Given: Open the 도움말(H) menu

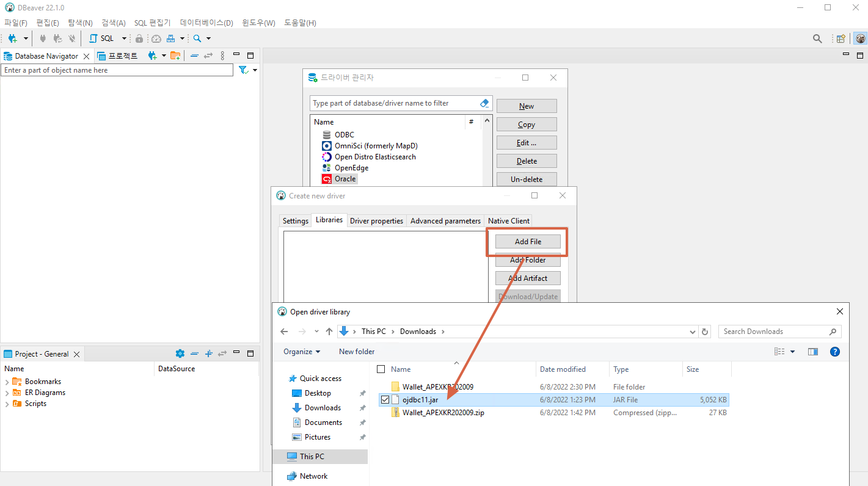Looking at the screenshot, I should pyautogui.click(x=300, y=23).
